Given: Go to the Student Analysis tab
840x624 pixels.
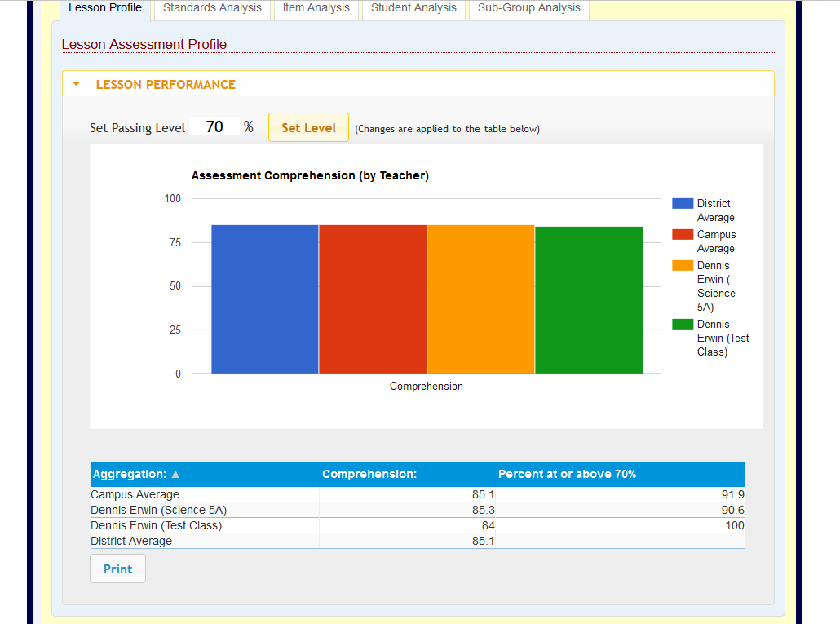Looking at the screenshot, I should (413, 8).
